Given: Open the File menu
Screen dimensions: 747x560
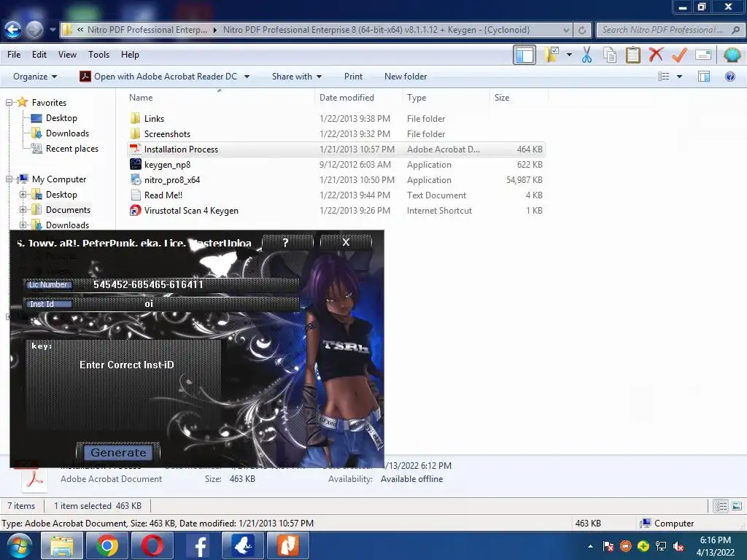Looking at the screenshot, I should [x=14, y=55].
